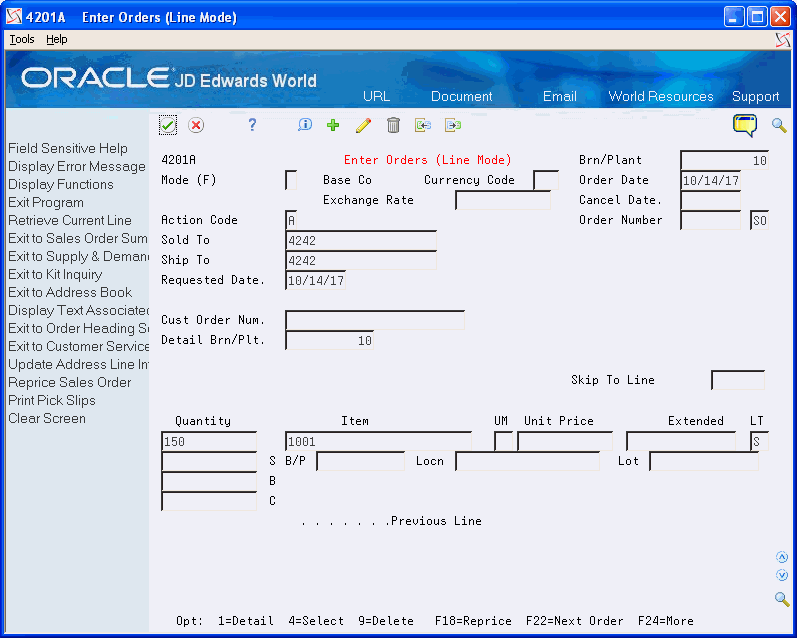Open help with the question mark icon
797x638 pixels.
(252, 125)
